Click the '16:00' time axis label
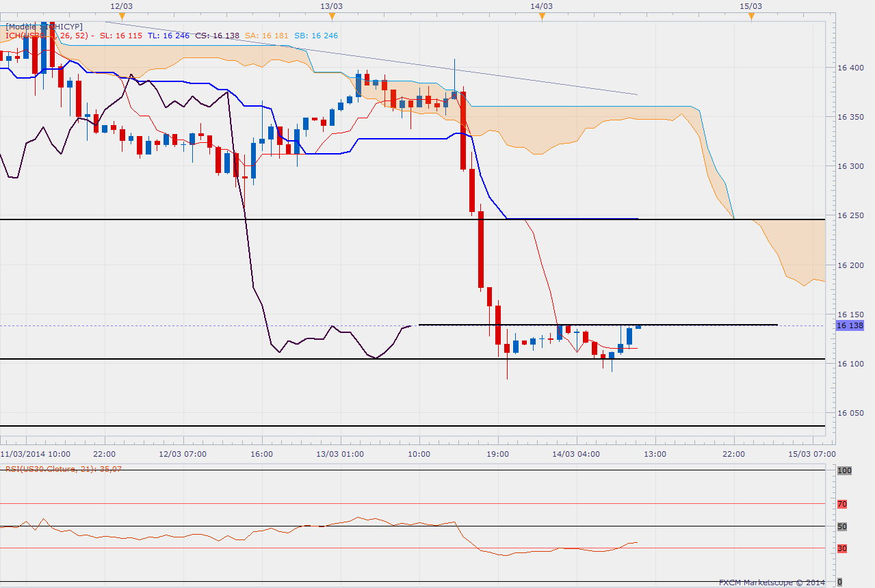The width and height of the screenshot is (875, 588). pos(262,454)
